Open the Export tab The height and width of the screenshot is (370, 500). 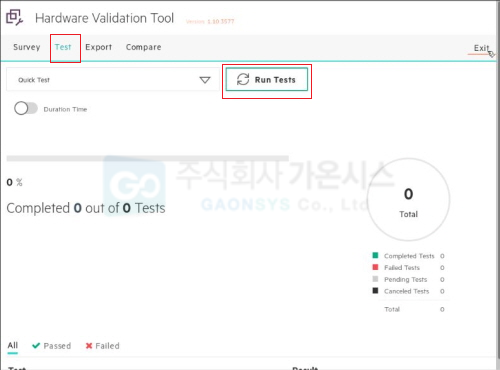coord(99,47)
